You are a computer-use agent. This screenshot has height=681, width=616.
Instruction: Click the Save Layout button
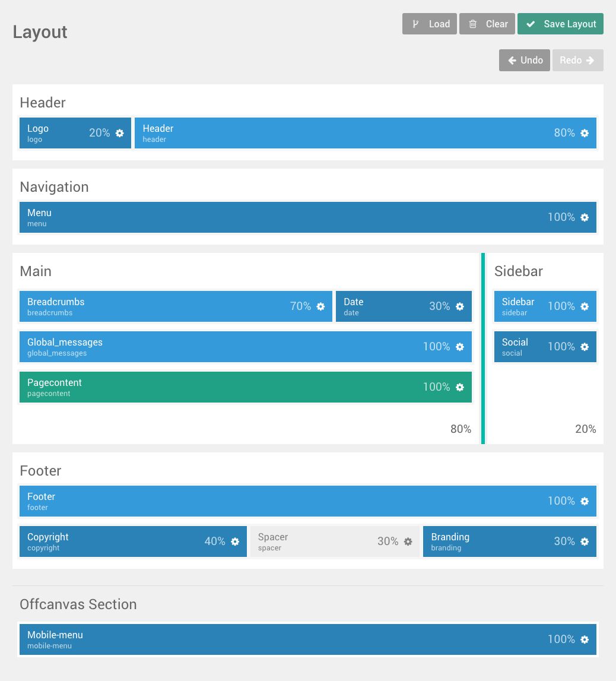click(560, 24)
